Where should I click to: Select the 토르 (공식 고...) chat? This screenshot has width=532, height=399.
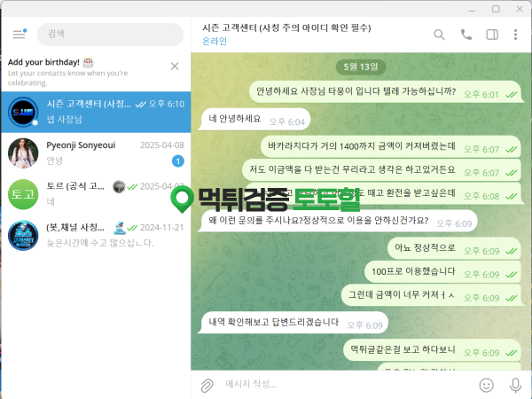(96, 194)
